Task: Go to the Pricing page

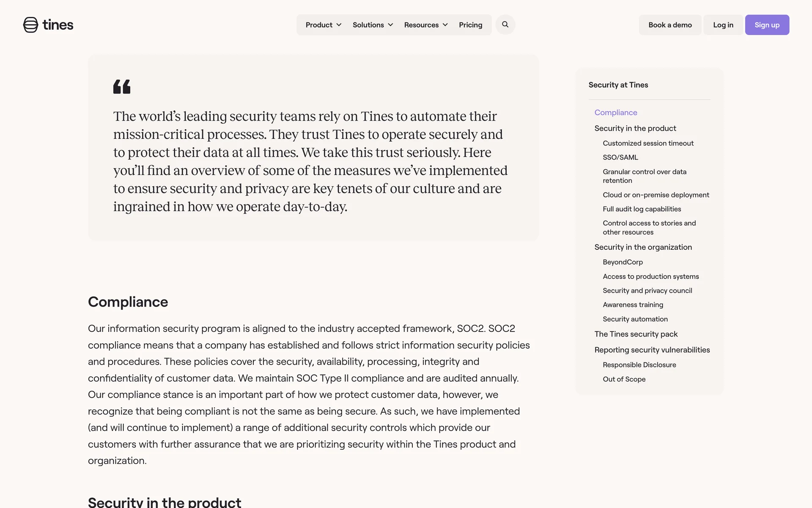Action: (x=470, y=25)
